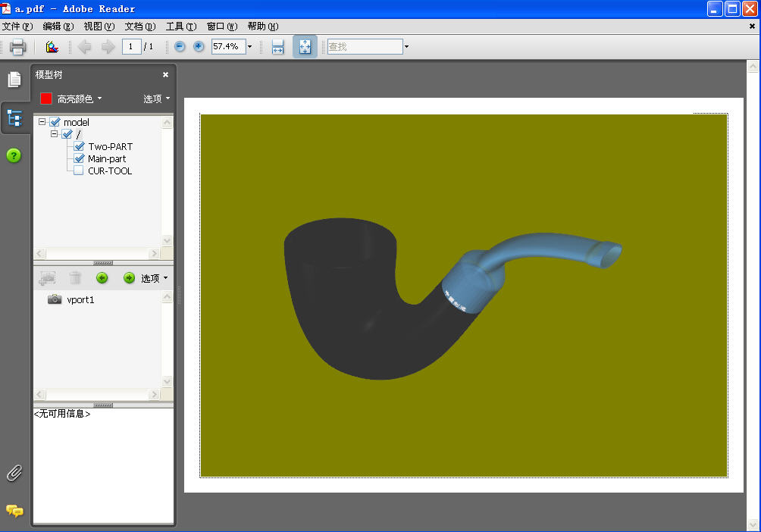Open the 文件 menu
Screen dimensions: 761x532
17,27
